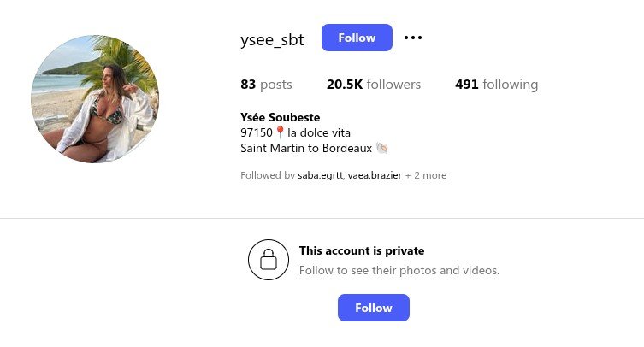Show the '+ 2 more' mutual followers

(426, 175)
